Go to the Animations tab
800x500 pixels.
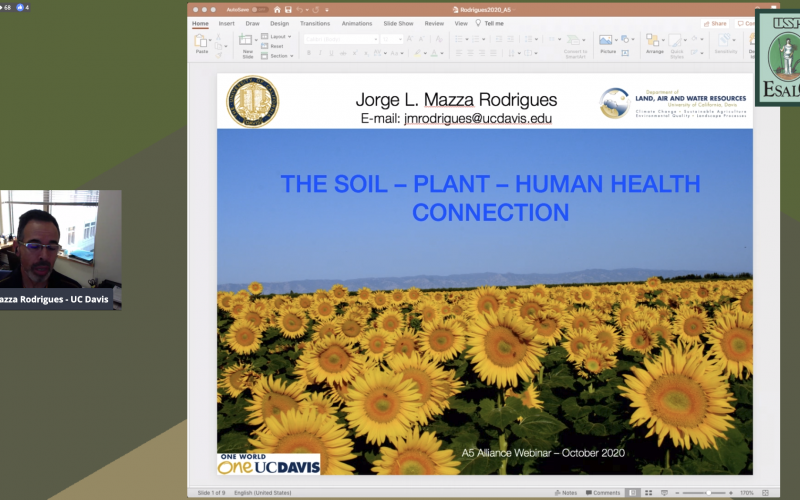(x=357, y=23)
